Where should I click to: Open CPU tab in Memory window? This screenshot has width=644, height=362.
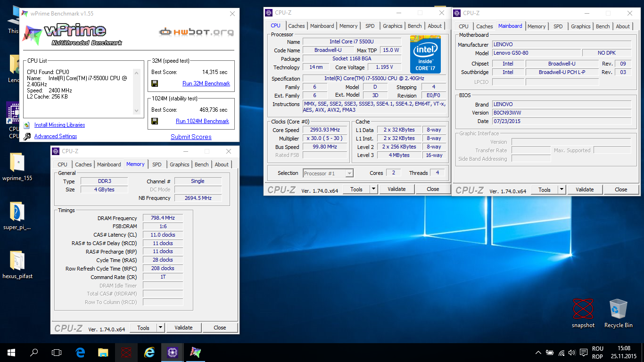[62, 165]
